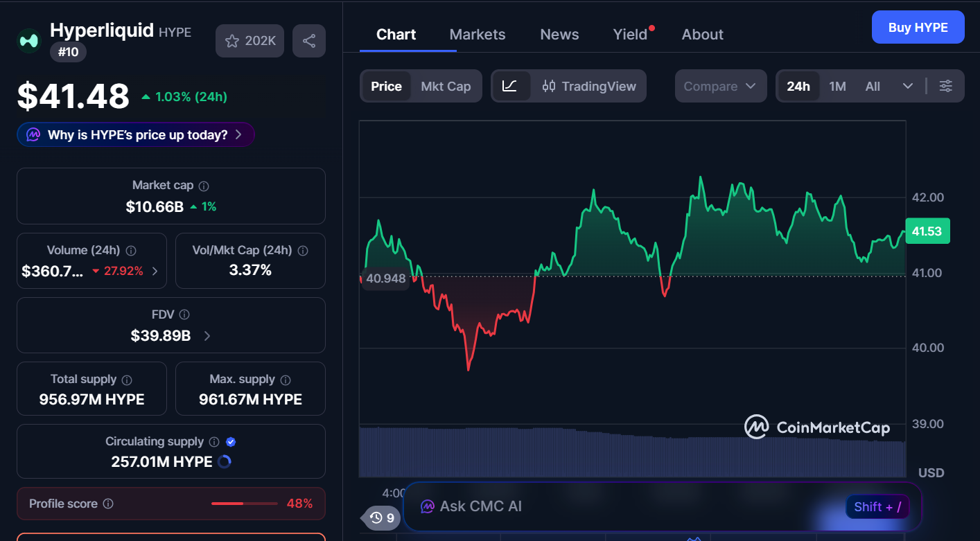The width and height of the screenshot is (980, 541).
Task: Select the line chart icon
Action: tap(510, 86)
